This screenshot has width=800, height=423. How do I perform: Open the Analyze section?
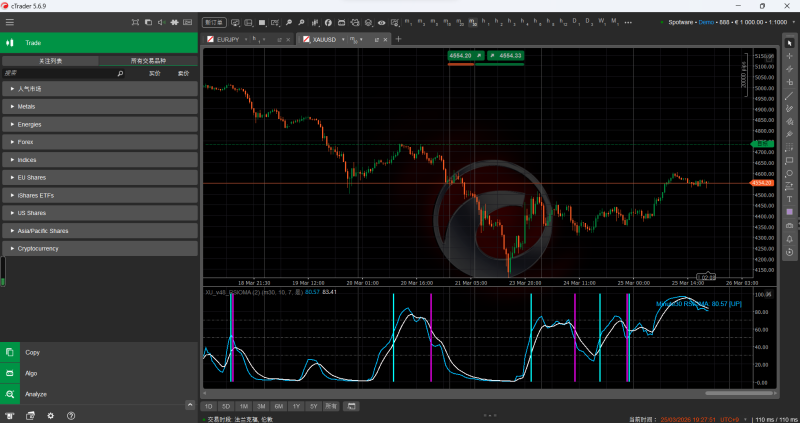tap(99, 394)
